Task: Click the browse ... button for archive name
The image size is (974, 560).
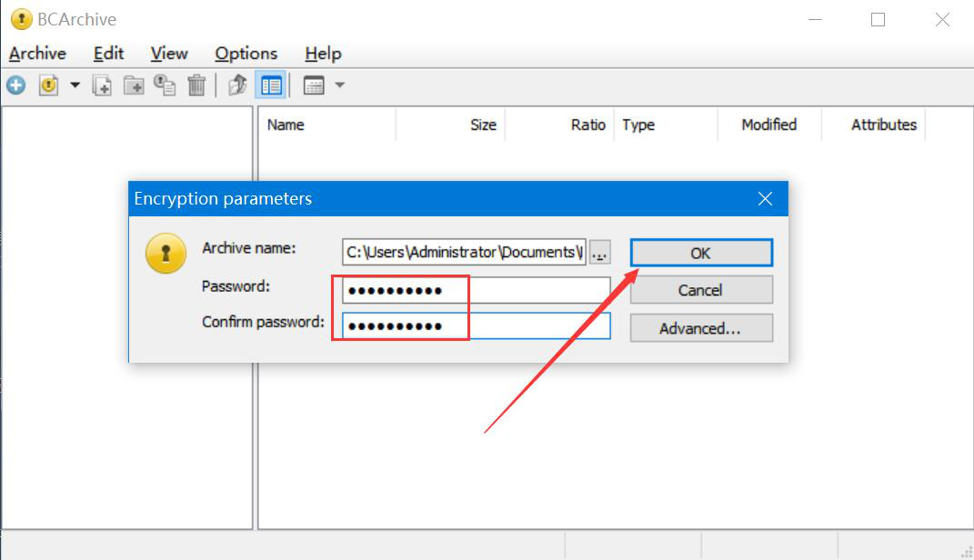Action: [x=599, y=252]
